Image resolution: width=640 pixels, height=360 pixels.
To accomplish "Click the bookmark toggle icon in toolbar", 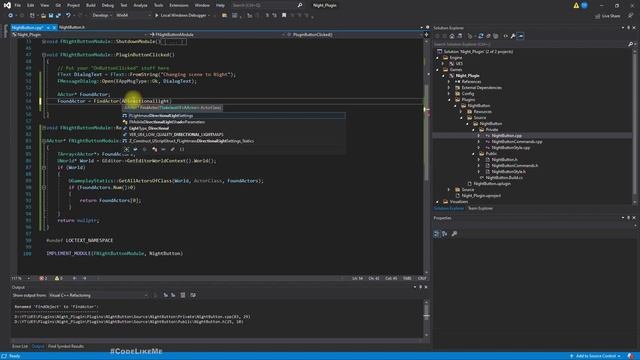I will pyautogui.click(x=284, y=16).
